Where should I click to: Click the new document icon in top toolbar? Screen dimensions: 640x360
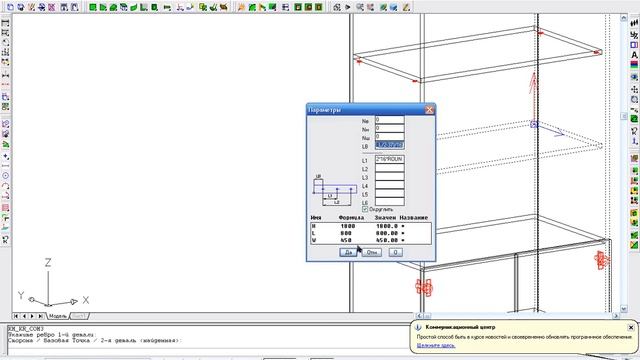10,7
